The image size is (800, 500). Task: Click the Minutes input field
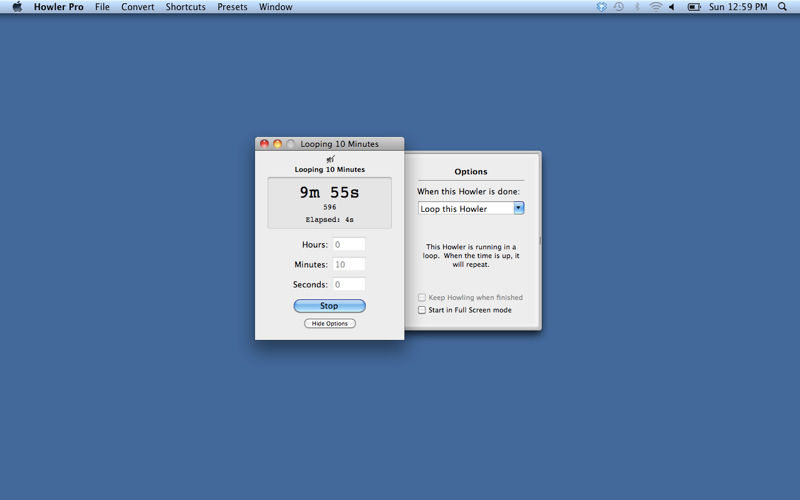(x=349, y=264)
